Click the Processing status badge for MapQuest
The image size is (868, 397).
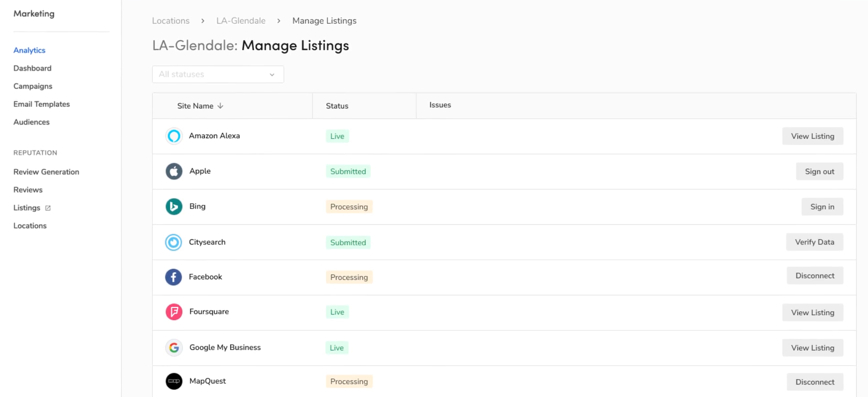click(x=349, y=382)
